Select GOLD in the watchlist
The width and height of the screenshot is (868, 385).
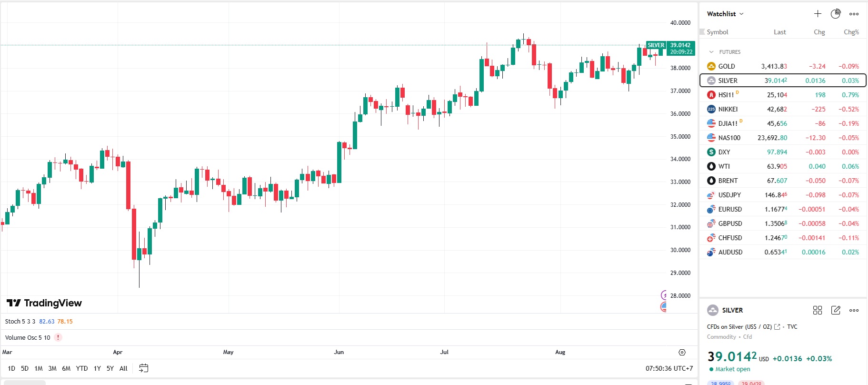coord(727,66)
